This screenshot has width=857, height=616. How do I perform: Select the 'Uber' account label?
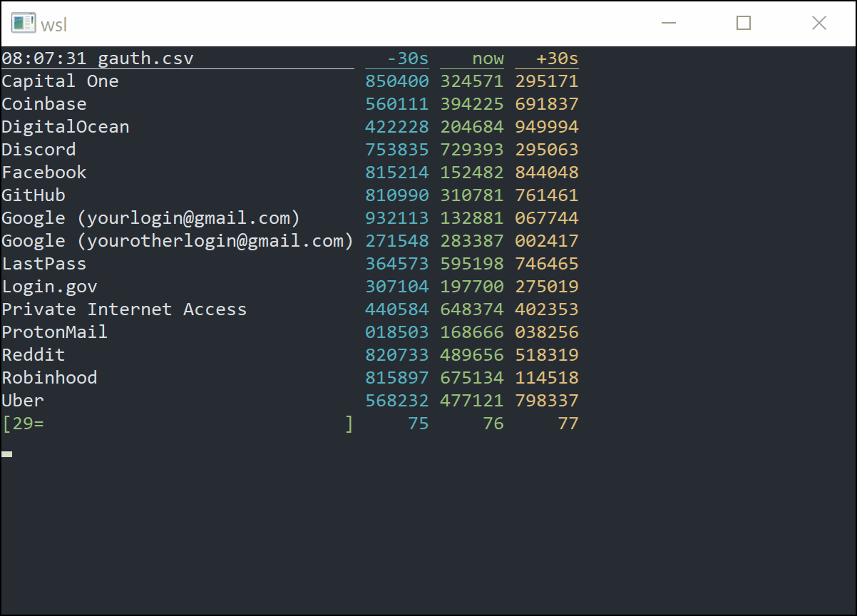(23, 401)
